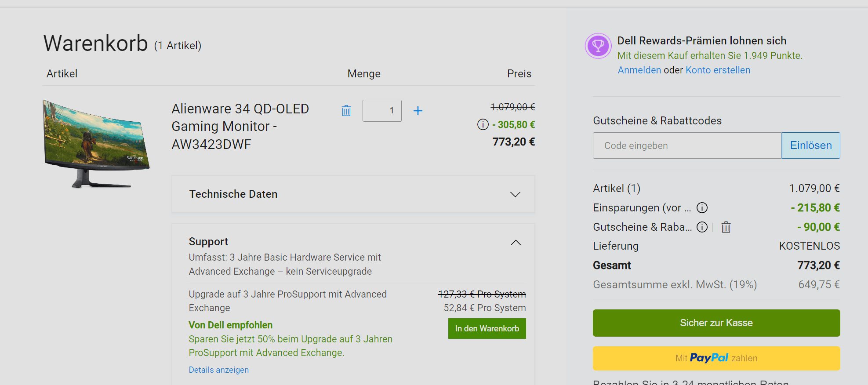
Task: Proceed with Sicher zur Kasse
Action: click(716, 323)
